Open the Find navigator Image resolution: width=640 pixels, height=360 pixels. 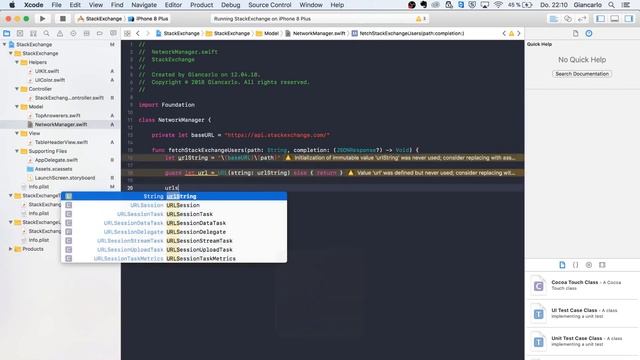[x=47, y=33]
